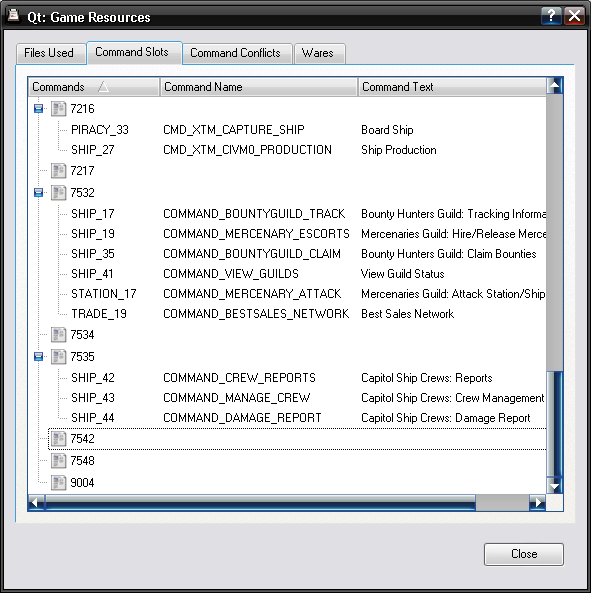The image size is (591, 593).
Task: Click the application icon in title bar
Action: point(14,16)
